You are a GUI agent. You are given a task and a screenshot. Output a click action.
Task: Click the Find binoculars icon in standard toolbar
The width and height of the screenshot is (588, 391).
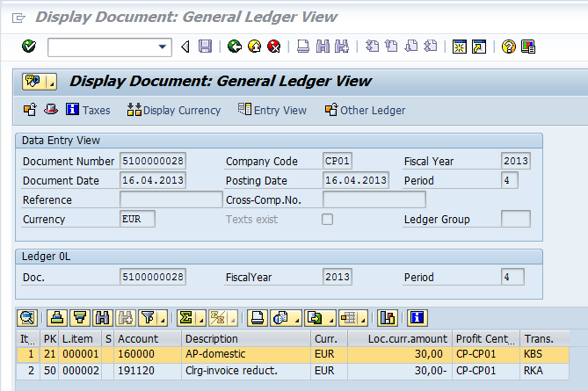click(x=323, y=47)
